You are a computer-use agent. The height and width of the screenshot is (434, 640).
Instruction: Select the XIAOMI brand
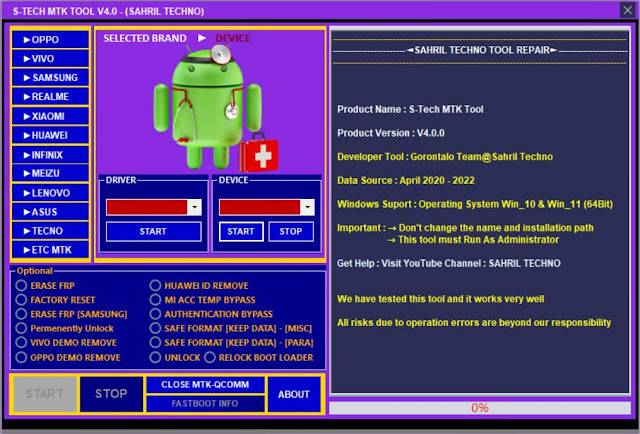coord(50,116)
